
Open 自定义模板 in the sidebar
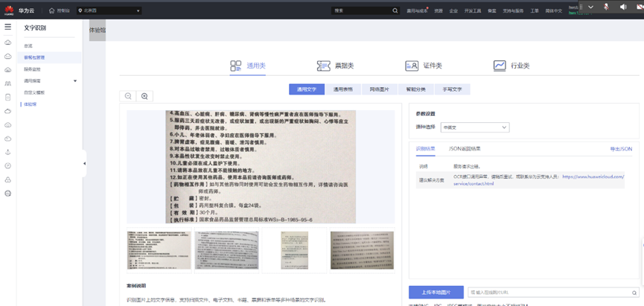(34, 92)
